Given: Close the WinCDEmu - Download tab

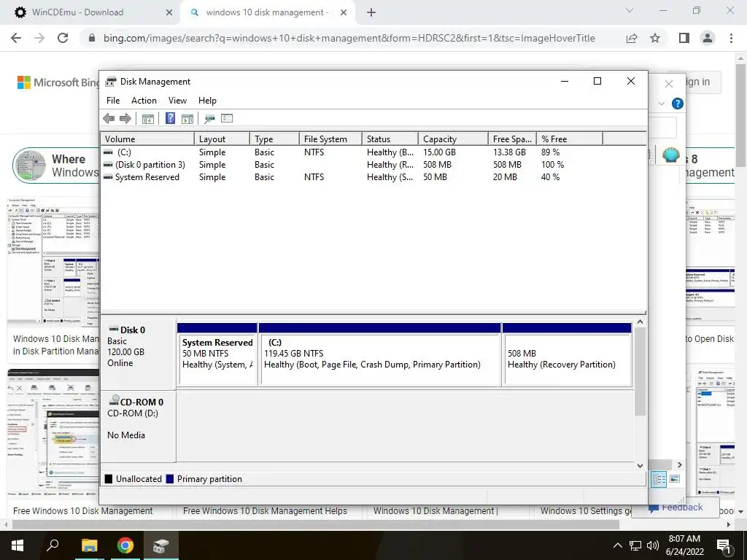Looking at the screenshot, I should point(169,12).
